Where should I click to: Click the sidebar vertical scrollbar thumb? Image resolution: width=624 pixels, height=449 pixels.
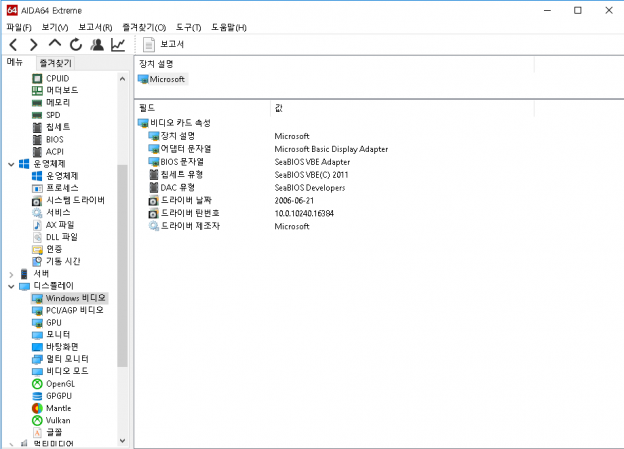click(123, 265)
